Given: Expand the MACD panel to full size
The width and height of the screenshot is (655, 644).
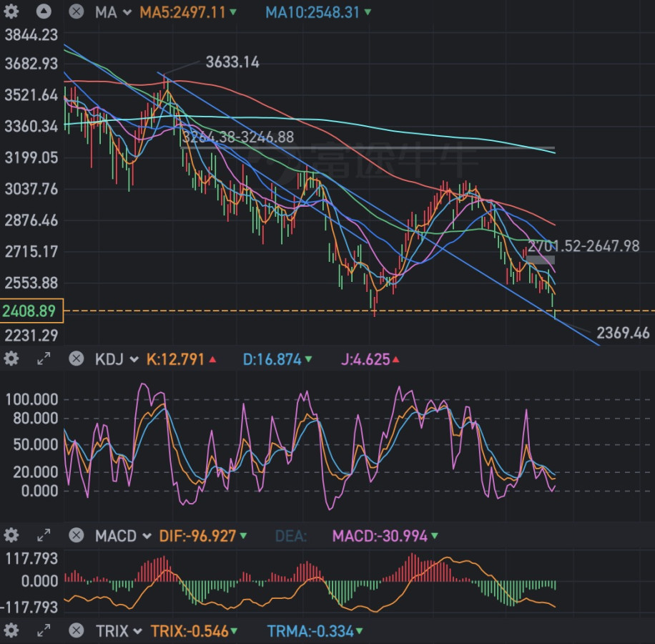Looking at the screenshot, I should coord(44,535).
